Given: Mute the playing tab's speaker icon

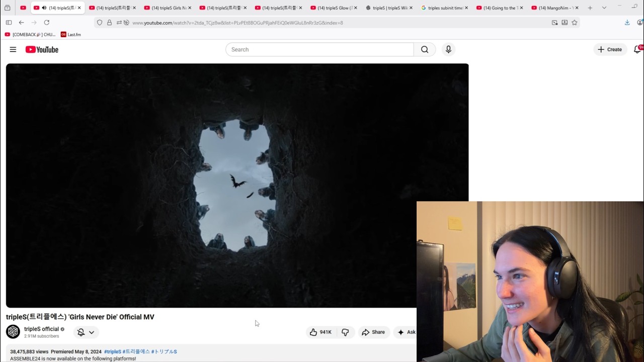Looking at the screenshot, I should [44, 8].
